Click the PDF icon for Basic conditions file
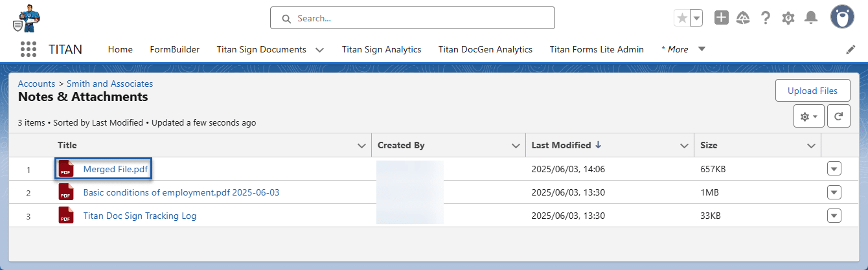The image size is (868, 270). [x=65, y=192]
